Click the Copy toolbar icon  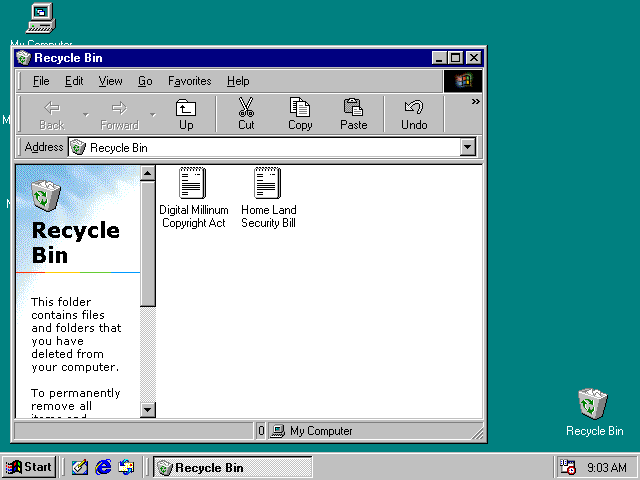pyautogui.click(x=300, y=107)
